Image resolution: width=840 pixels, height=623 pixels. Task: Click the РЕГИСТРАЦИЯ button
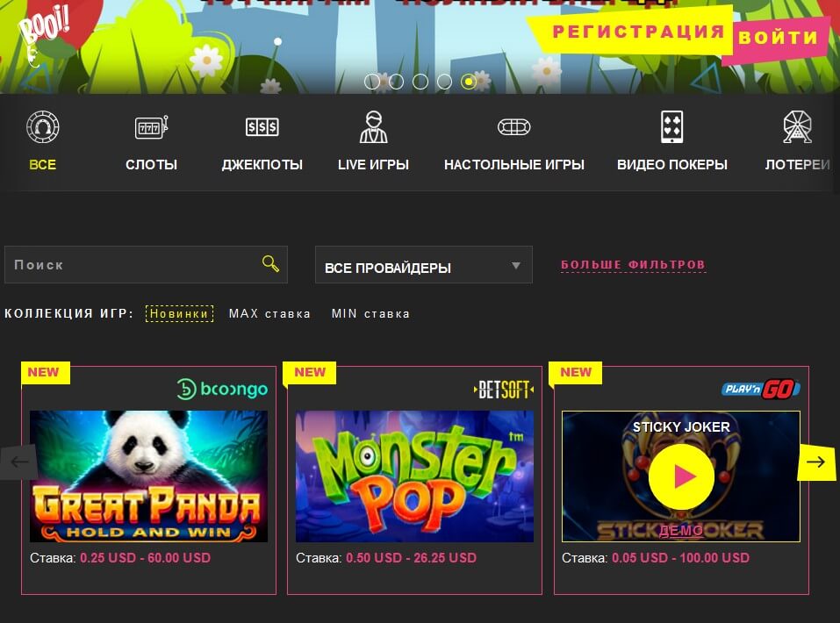(x=635, y=32)
